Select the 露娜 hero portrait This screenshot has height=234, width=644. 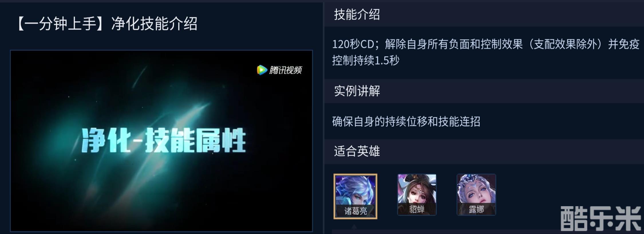(x=476, y=194)
